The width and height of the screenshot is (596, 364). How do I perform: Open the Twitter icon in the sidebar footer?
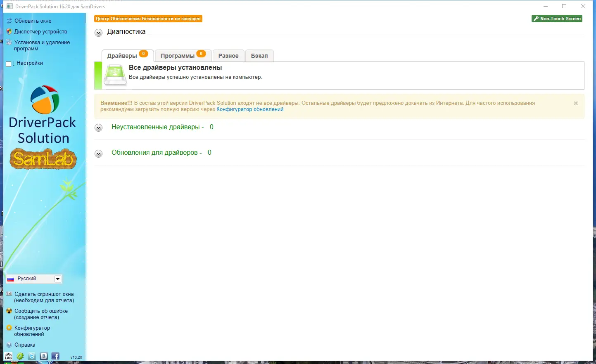(32, 356)
